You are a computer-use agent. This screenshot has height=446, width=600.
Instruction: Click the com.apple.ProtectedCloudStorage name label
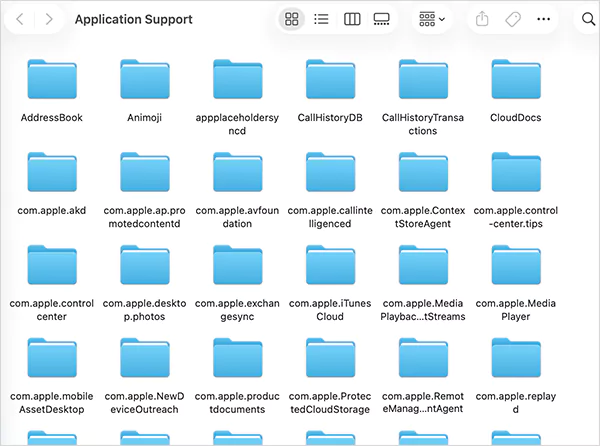coord(330,403)
